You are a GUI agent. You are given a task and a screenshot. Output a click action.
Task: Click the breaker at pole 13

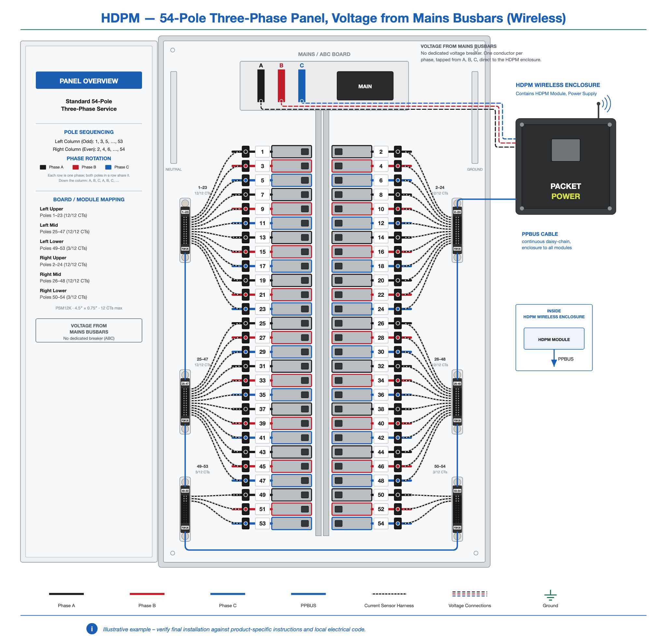click(291, 237)
